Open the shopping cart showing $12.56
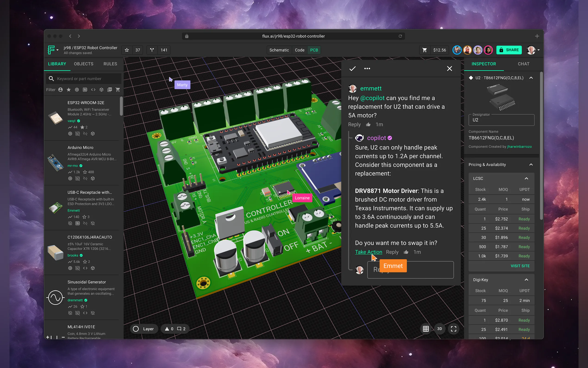 [x=425, y=50]
